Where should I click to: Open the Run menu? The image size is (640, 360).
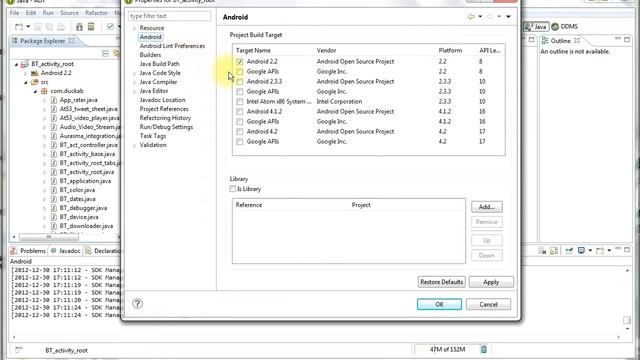coord(48,13)
